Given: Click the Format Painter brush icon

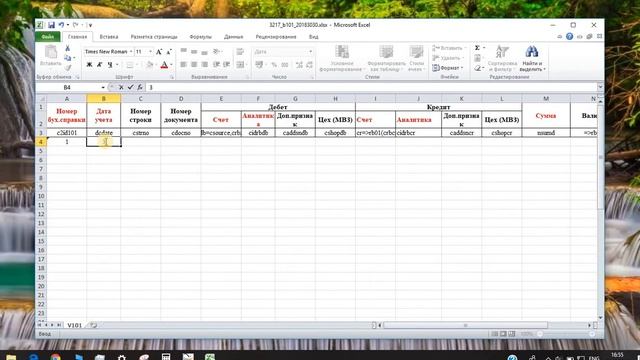Looking at the screenshot, I should (67, 67).
